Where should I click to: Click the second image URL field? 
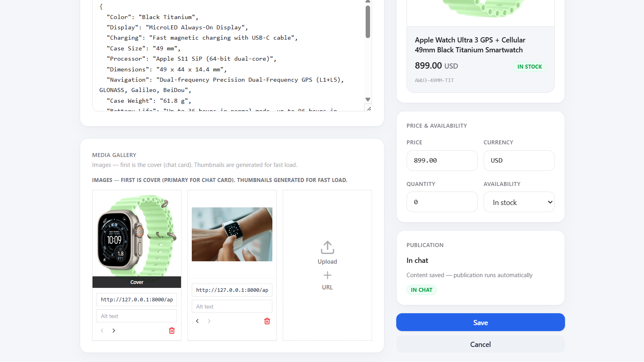[x=232, y=290]
